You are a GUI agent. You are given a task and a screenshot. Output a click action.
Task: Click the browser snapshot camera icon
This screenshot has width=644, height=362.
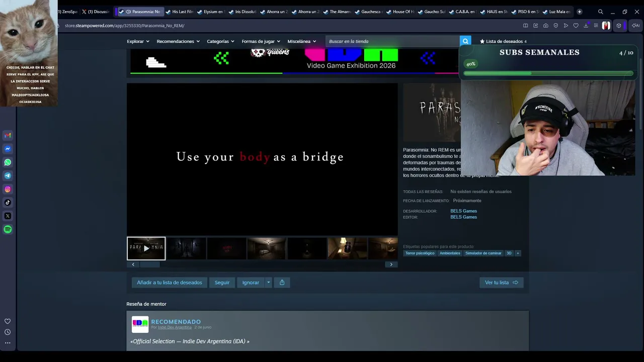click(545, 26)
